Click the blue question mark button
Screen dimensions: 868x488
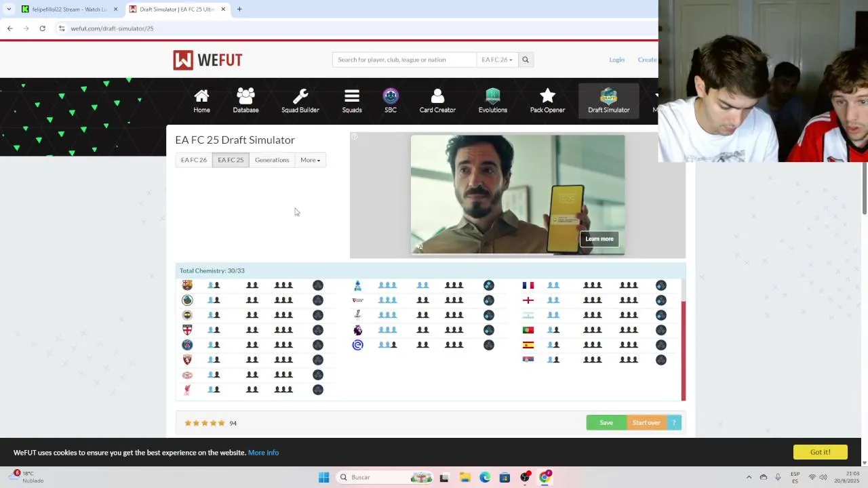[x=674, y=423]
